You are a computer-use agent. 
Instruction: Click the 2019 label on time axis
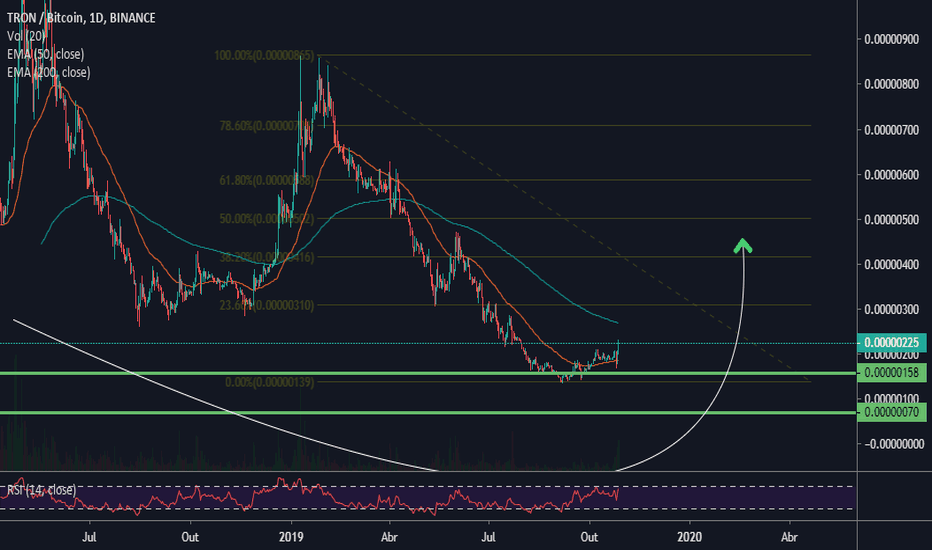291,538
